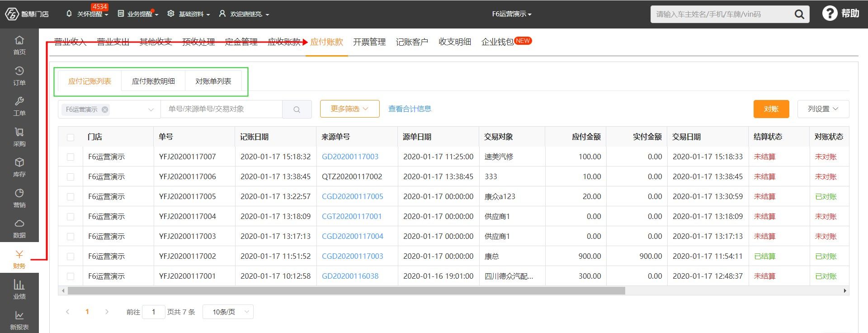
Task: Open the 10条/页 page size dropdown
Action: (x=228, y=312)
